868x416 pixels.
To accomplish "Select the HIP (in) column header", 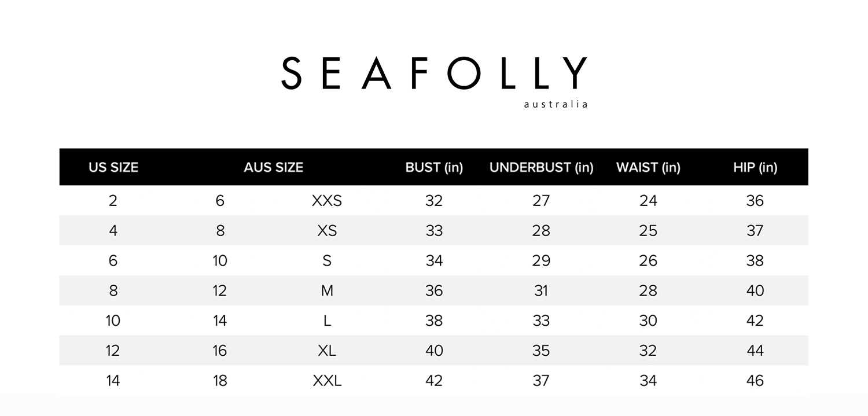I will click(x=755, y=168).
